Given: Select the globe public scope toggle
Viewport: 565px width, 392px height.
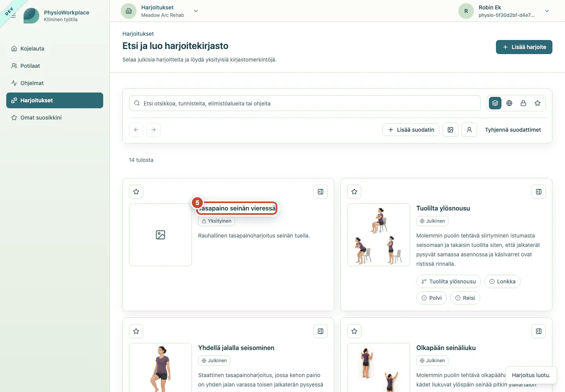Looking at the screenshot, I should pos(509,103).
